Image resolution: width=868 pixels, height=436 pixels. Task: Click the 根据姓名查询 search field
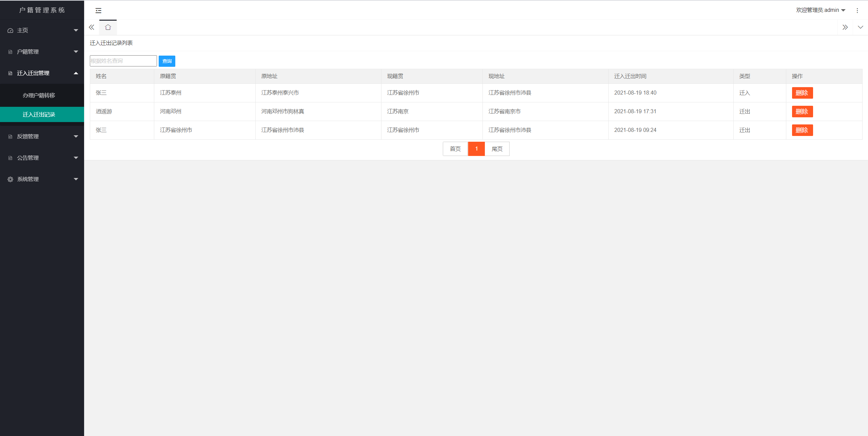[x=123, y=61]
